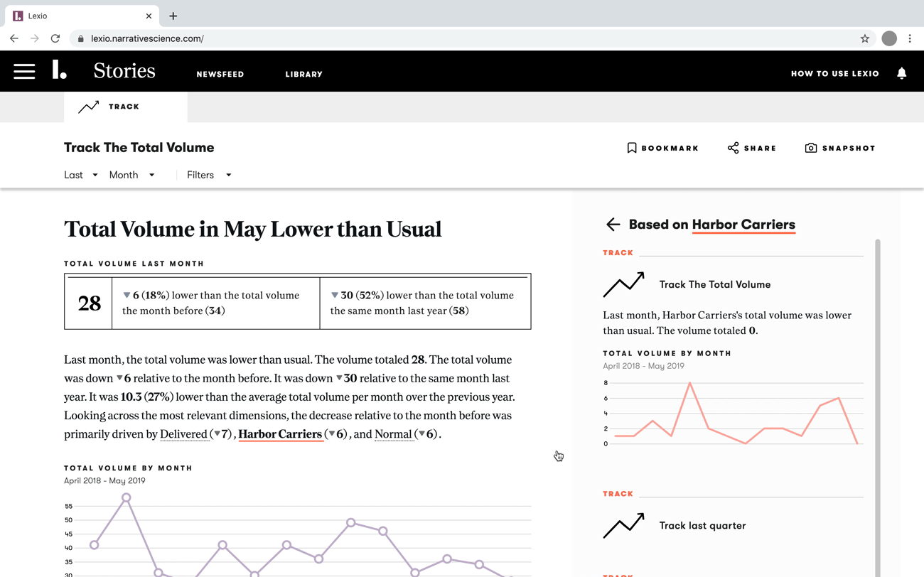Image resolution: width=924 pixels, height=577 pixels.
Task: Click the Track The Total Volume page title
Action: [139, 148]
